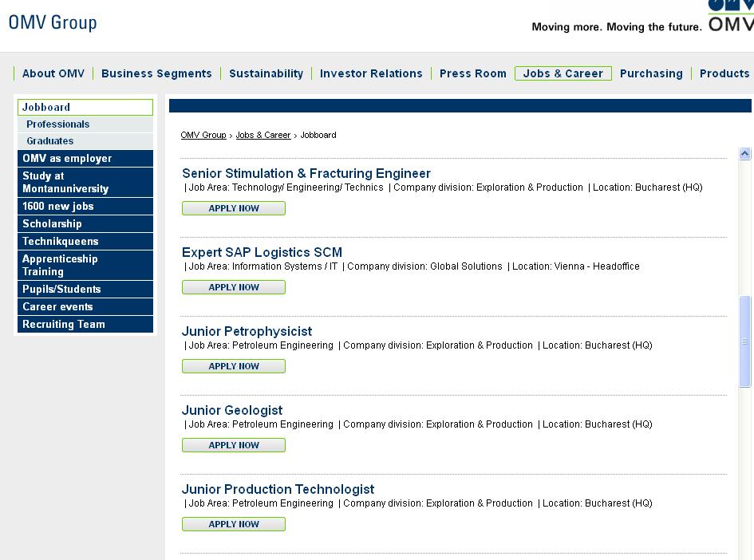Apply now for Junior Petrophysicist
This screenshot has width=754, height=560.
(x=234, y=366)
